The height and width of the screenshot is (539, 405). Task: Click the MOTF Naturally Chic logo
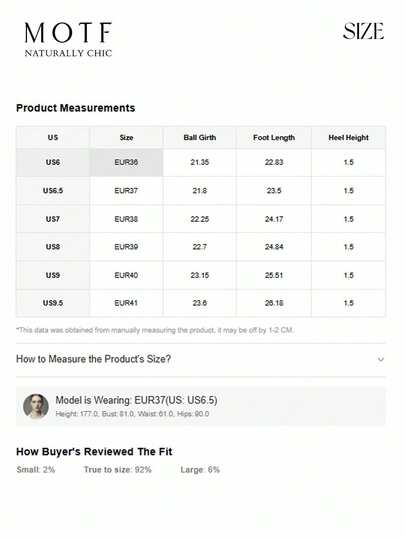click(68, 39)
